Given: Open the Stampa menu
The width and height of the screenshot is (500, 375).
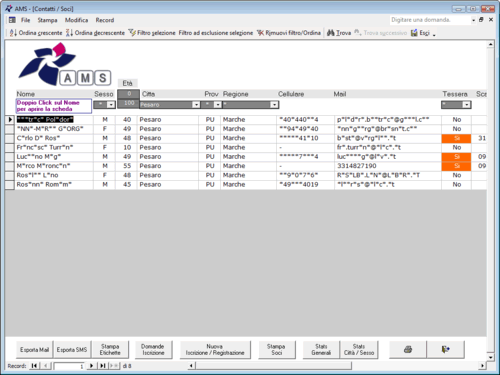Looking at the screenshot, I should 47,20.
